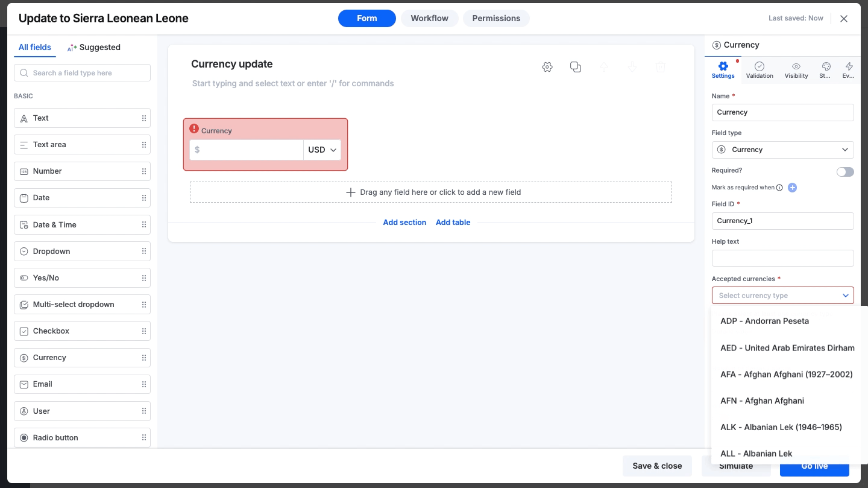Switch to the Workflow tab
The image size is (868, 488).
tap(429, 18)
